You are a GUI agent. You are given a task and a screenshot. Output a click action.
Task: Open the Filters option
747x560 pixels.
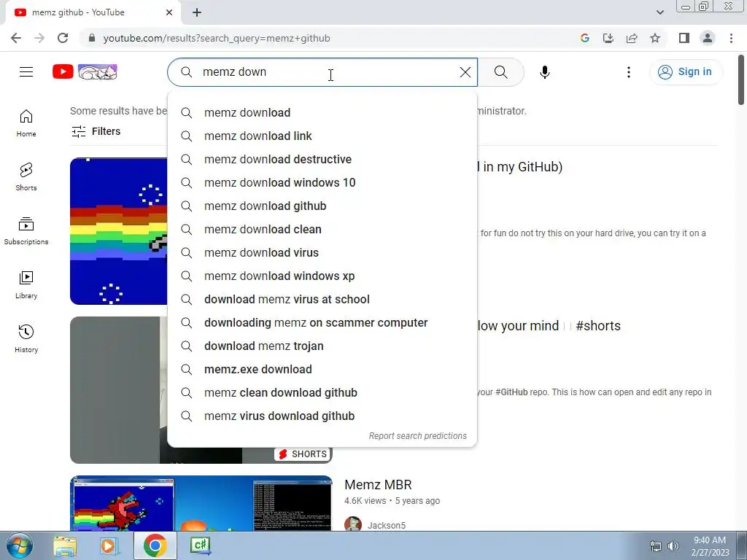(96, 131)
